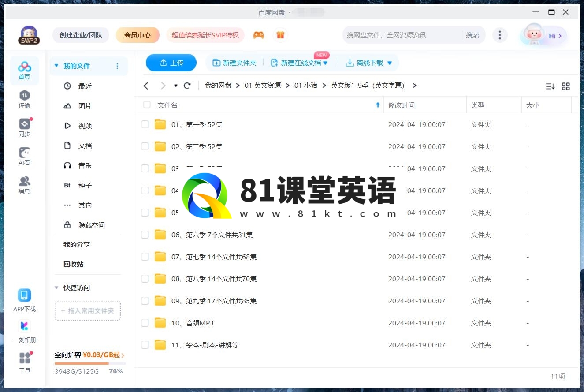Click 01 英文资源 breadcrumb link
This screenshot has height=392, width=584.
pyautogui.click(x=263, y=86)
